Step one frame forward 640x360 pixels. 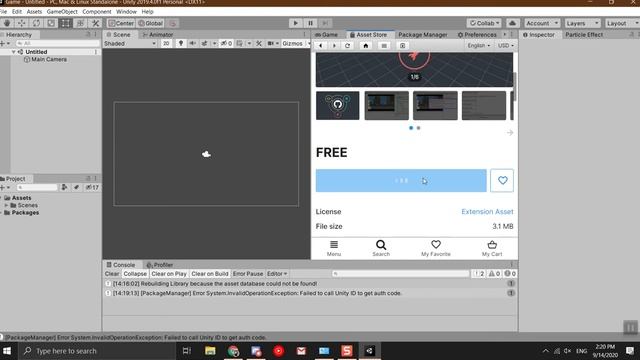coord(325,23)
